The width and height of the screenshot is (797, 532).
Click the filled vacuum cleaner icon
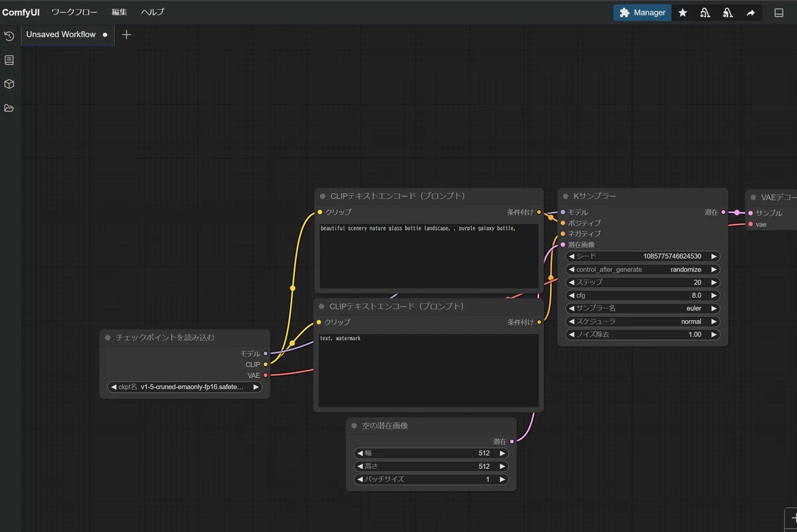coord(728,13)
